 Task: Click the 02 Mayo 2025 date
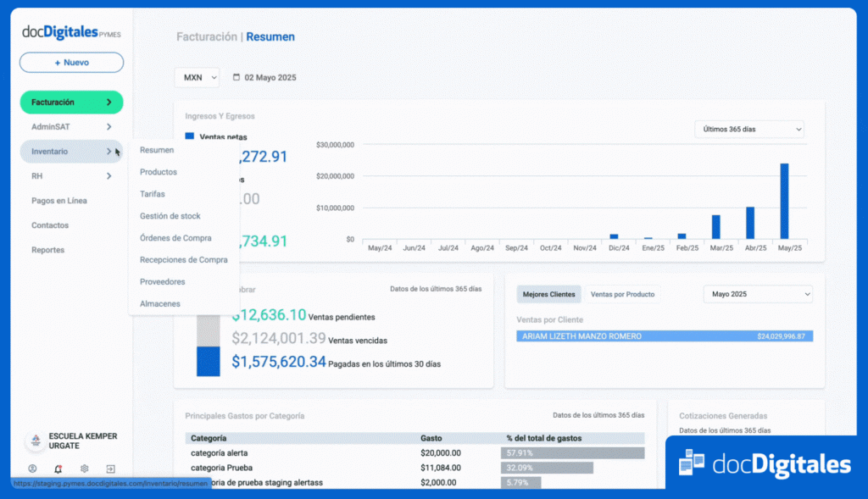coord(270,77)
